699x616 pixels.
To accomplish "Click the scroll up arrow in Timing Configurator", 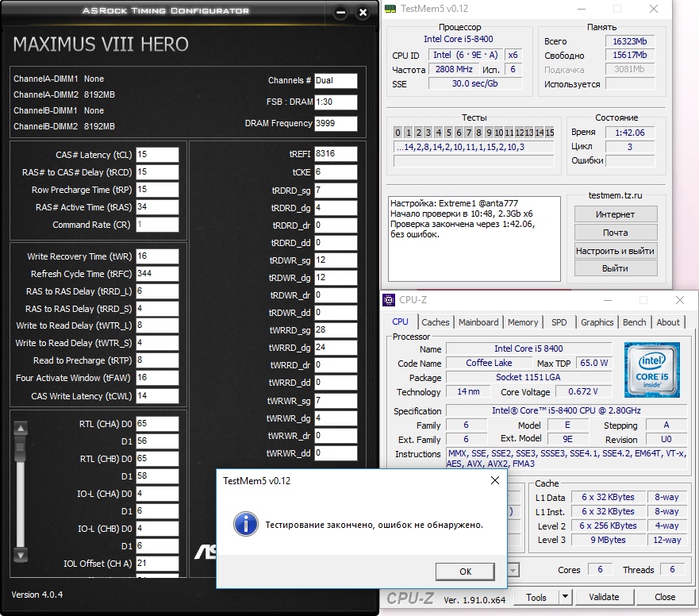I will pyautogui.click(x=21, y=429).
